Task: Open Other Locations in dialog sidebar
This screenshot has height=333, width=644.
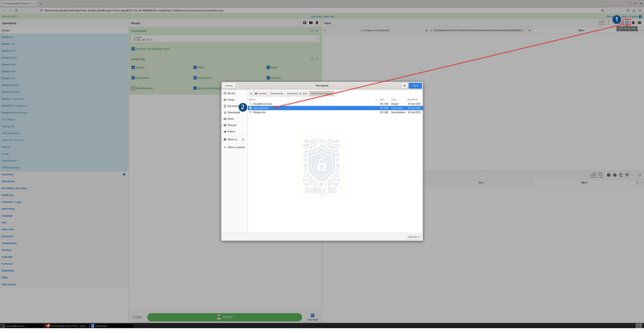Action: tap(234, 147)
